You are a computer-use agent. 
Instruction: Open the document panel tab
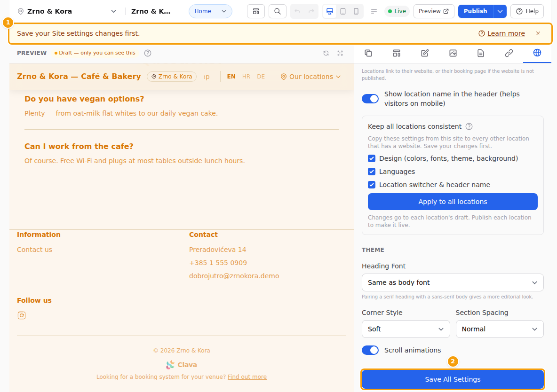481,53
